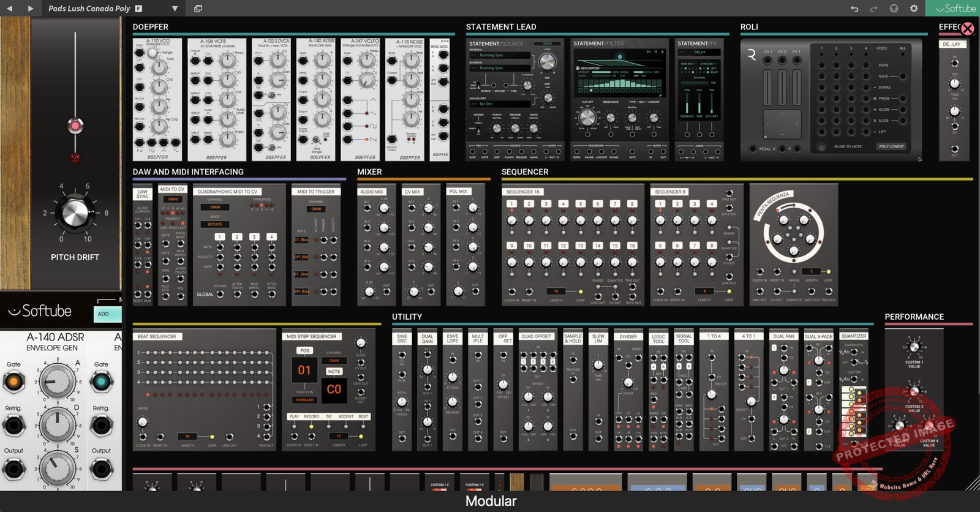Click the pink slider handle above Pitch Drift
Image resolution: width=980 pixels, height=512 pixels.
coord(75,126)
